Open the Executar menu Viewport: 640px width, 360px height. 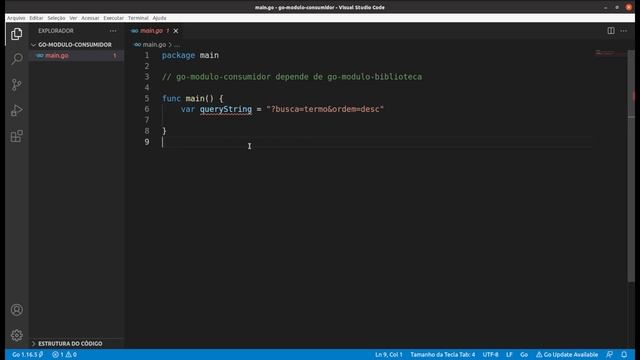pos(113,18)
